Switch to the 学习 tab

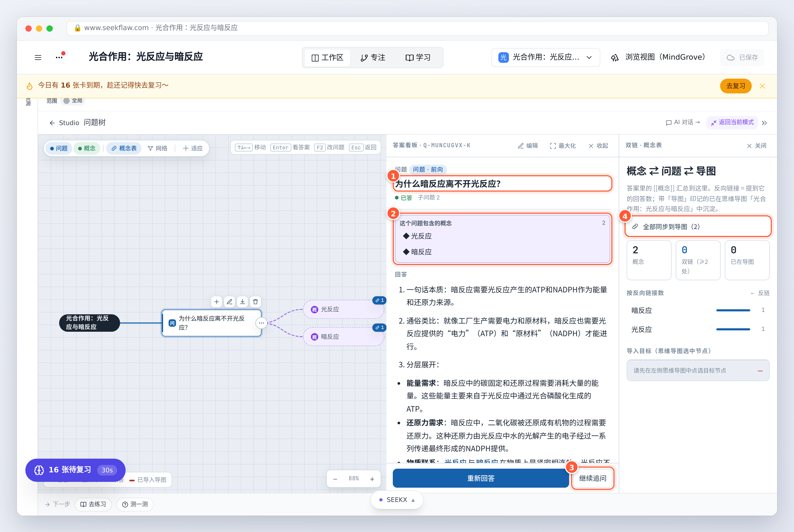pyautogui.click(x=418, y=58)
